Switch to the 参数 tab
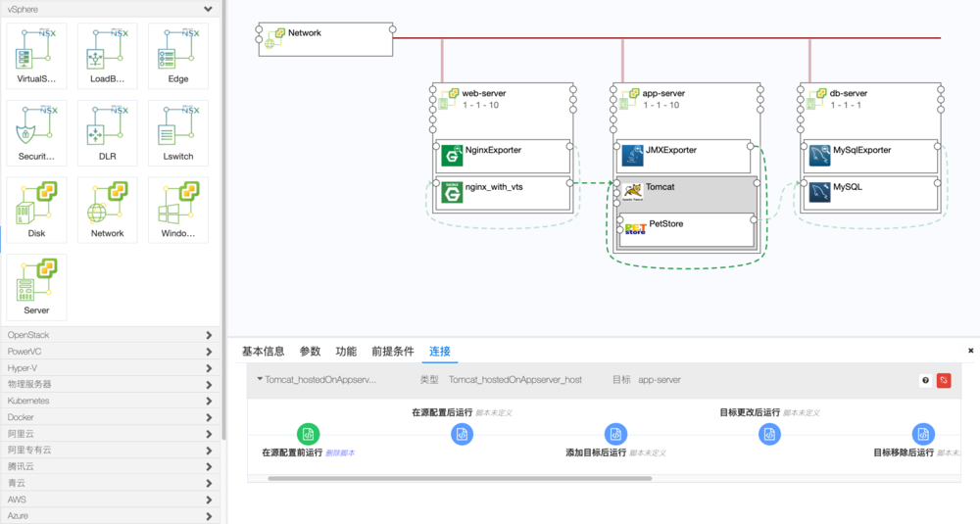980x524 pixels. pyautogui.click(x=310, y=351)
